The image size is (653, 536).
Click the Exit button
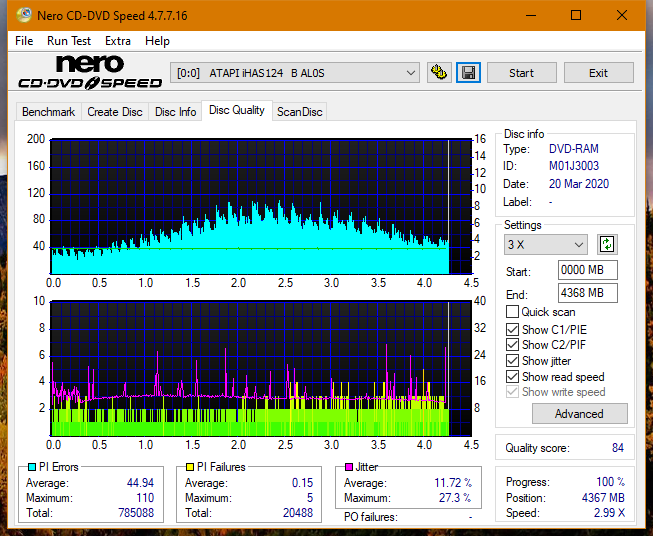[598, 73]
